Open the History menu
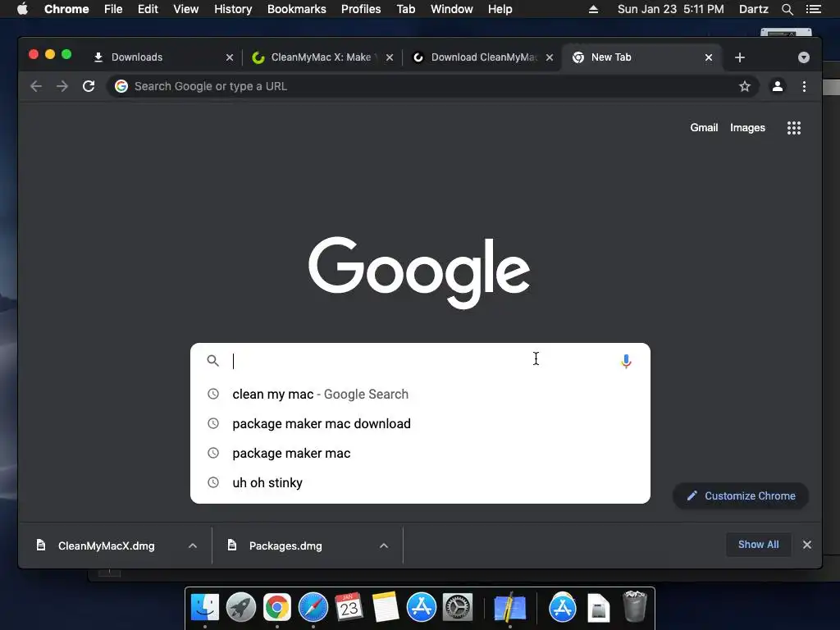 (233, 9)
